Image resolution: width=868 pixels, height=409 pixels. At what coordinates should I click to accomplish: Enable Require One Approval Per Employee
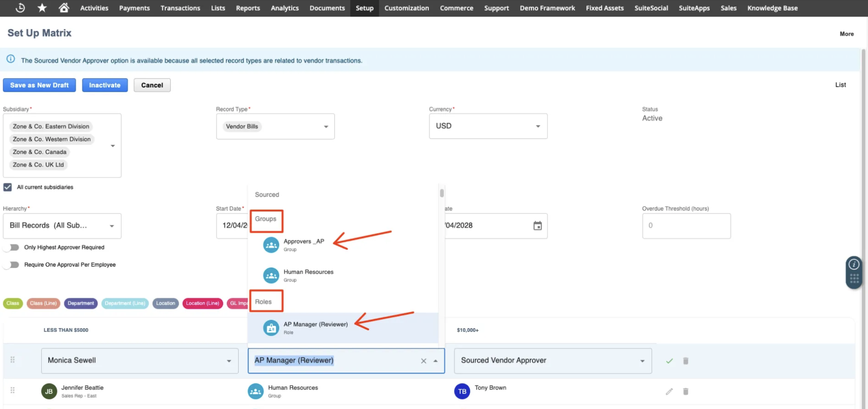(x=12, y=265)
